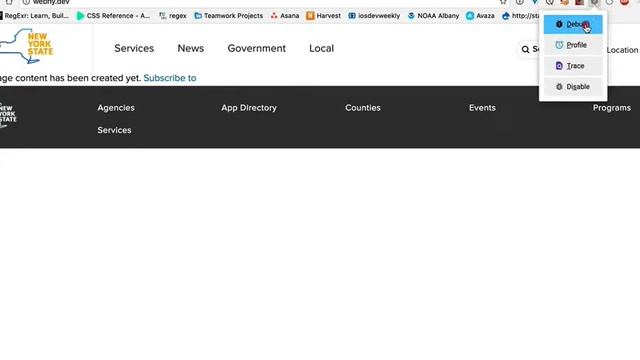Open the Asana bookmark

pos(285,16)
